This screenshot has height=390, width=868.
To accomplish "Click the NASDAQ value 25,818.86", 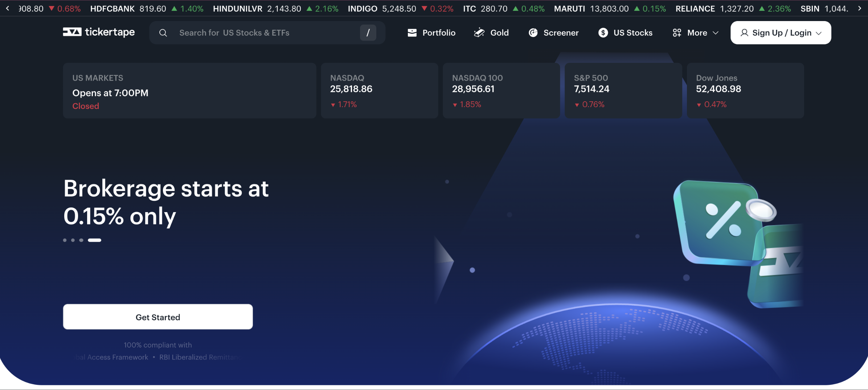I will click(x=351, y=89).
